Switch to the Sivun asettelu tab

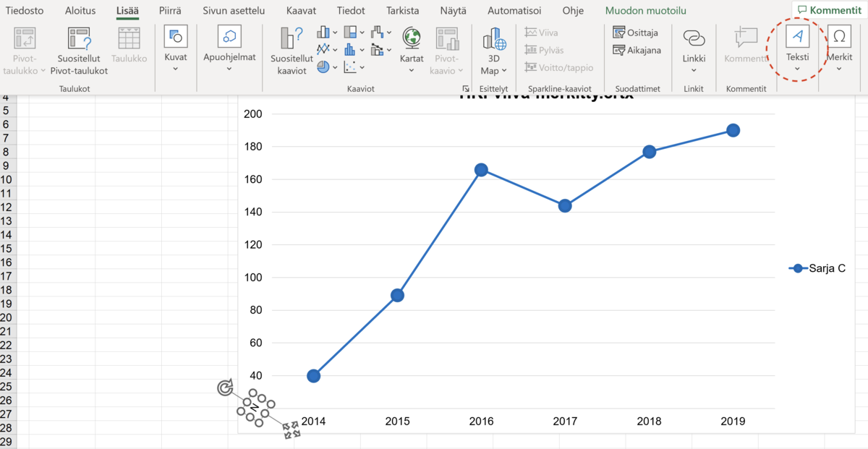point(233,11)
